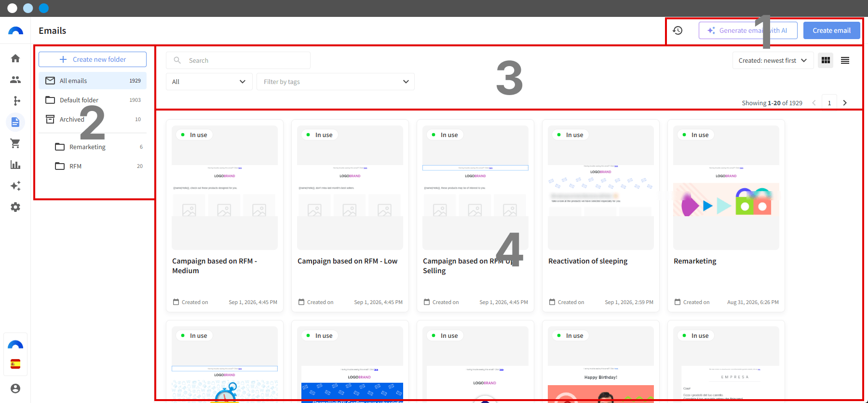Open the Remarketing subfolder
Viewport: 868px width, 403px height.
pos(97,147)
